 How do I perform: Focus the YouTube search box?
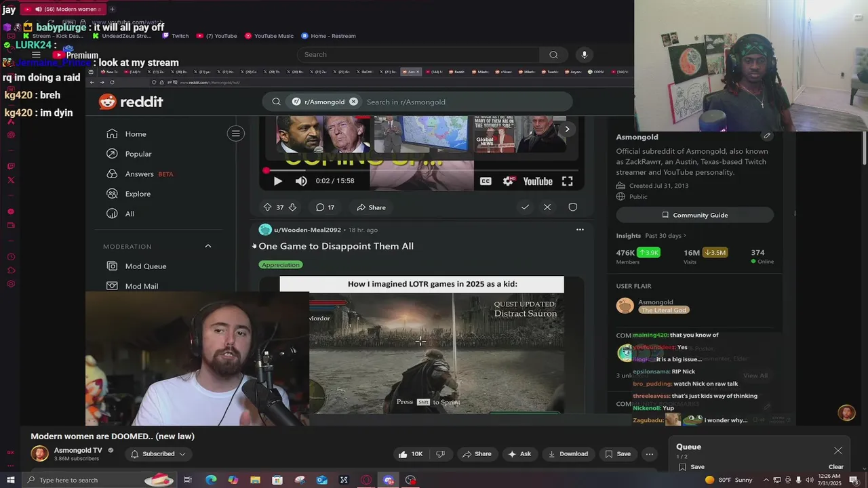tap(418, 54)
